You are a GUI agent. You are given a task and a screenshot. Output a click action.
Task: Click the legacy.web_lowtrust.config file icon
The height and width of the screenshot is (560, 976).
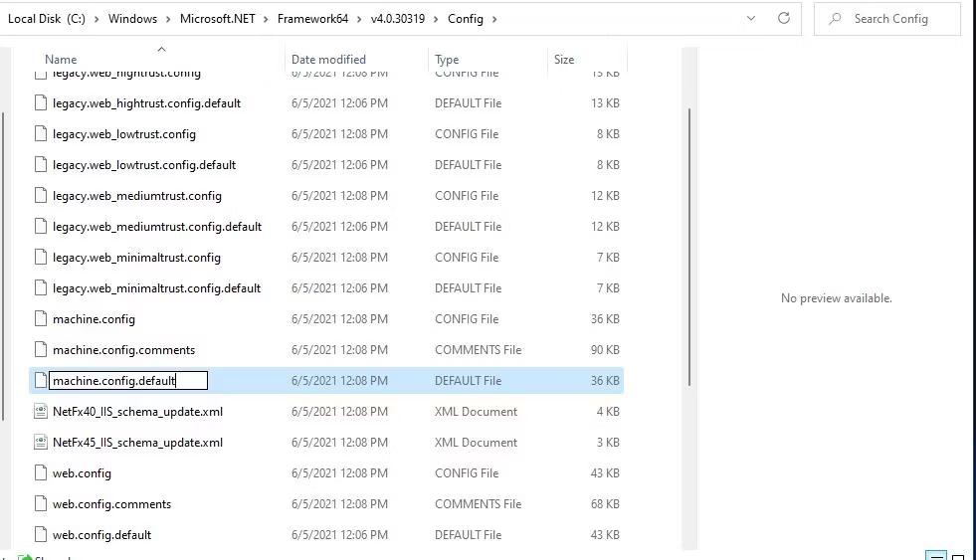point(41,134)
